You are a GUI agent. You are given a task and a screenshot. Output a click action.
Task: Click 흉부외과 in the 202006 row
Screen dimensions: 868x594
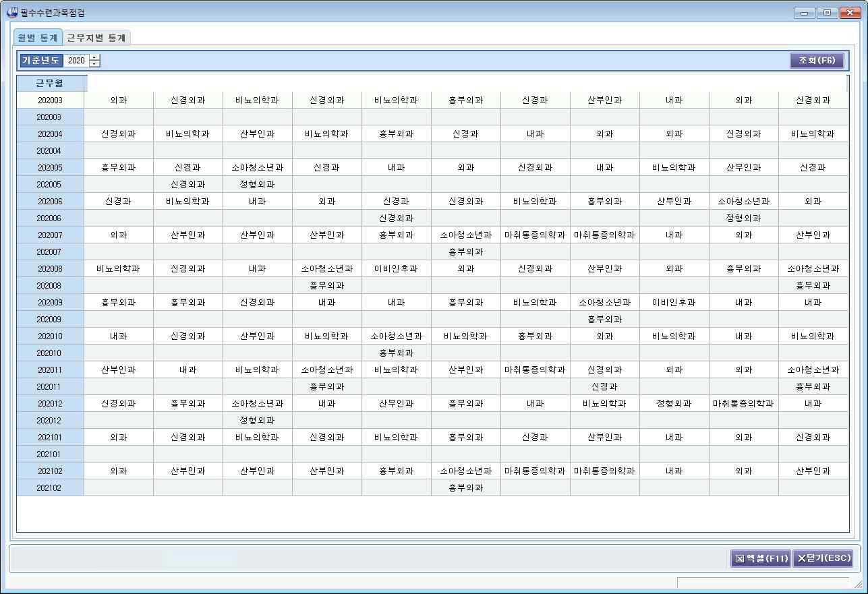604,201
